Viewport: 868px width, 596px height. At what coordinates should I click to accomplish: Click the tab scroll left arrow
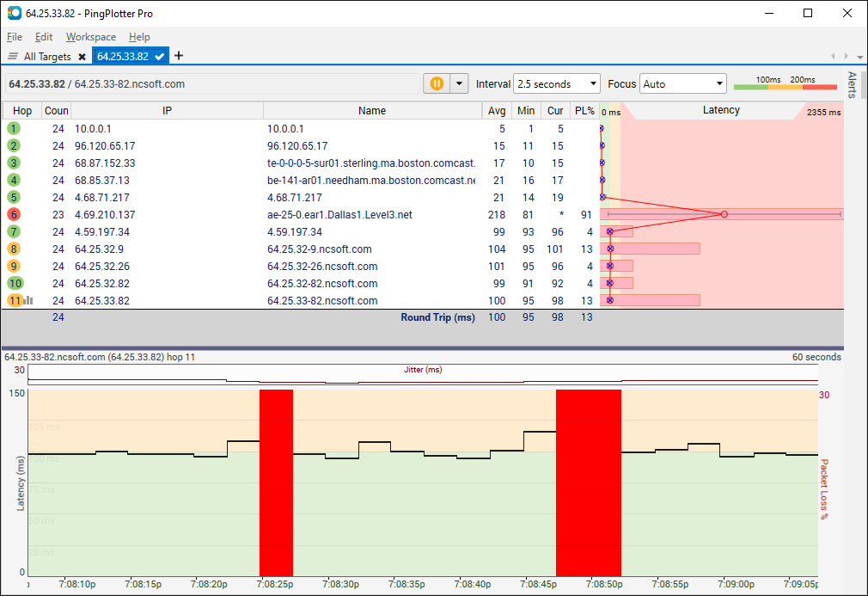tap(833, 56)
